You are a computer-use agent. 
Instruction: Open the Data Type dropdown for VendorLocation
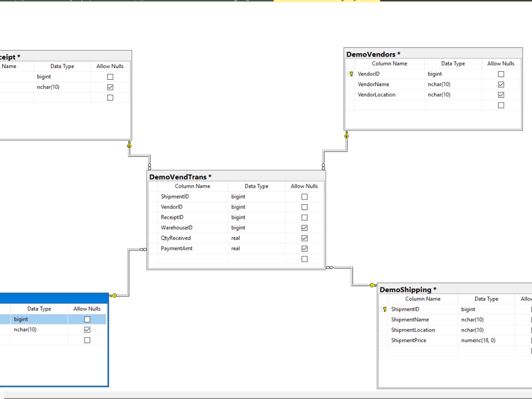pos(453,94)
